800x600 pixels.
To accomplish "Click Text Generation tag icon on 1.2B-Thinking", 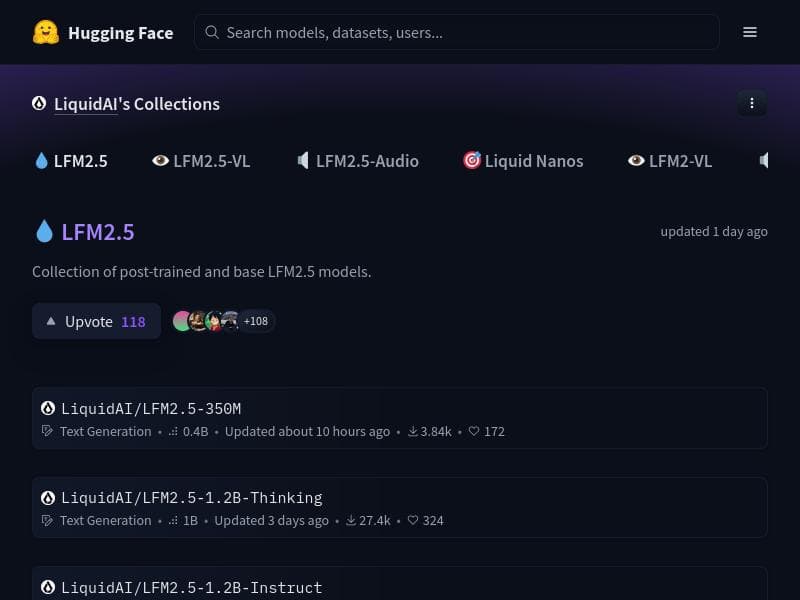I will click(x=47, y=520).
